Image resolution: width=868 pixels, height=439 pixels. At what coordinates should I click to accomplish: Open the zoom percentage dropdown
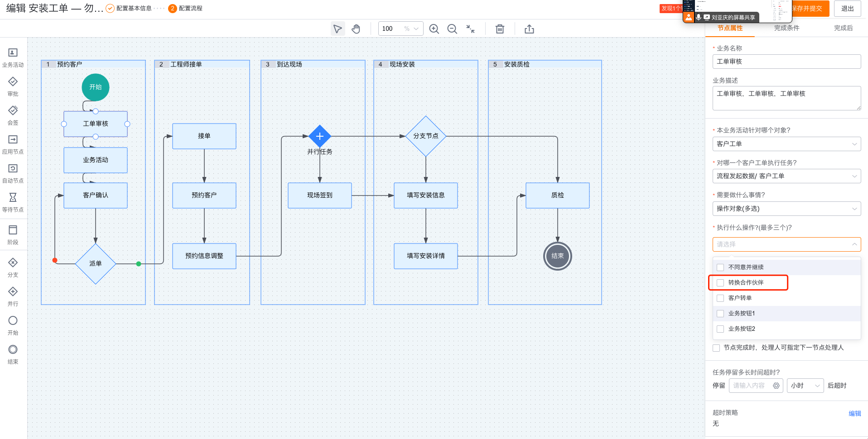click(x=400, y=29)
